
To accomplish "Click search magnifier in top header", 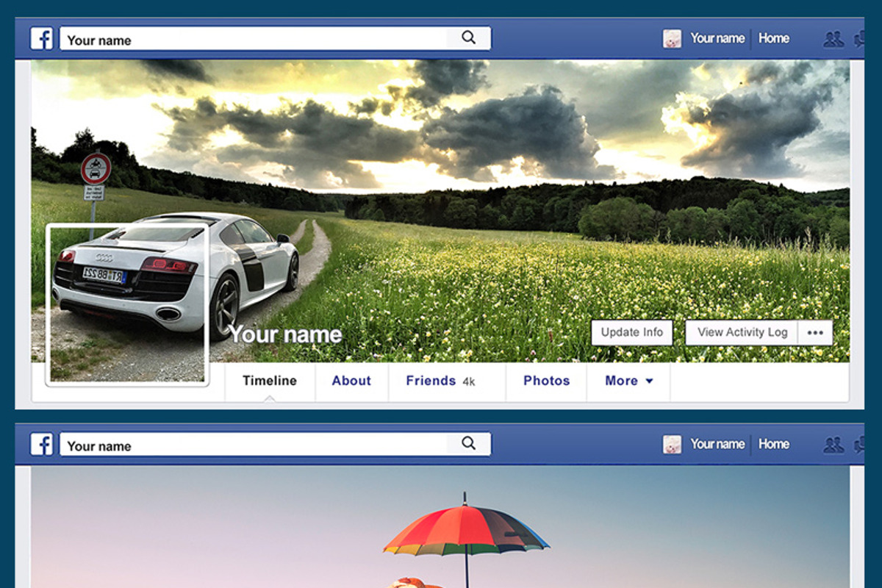I will [468, 38].
